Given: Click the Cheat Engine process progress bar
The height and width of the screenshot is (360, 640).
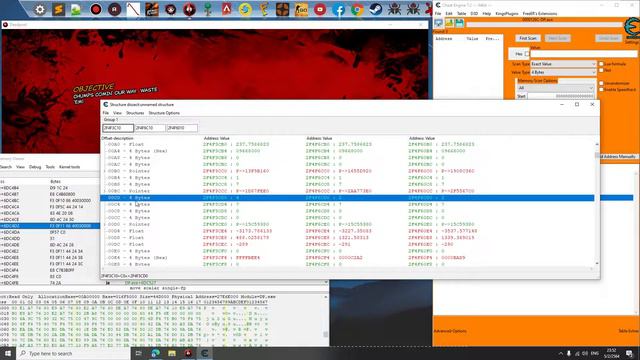Looking at the screenshot, I should pos(545,24).
